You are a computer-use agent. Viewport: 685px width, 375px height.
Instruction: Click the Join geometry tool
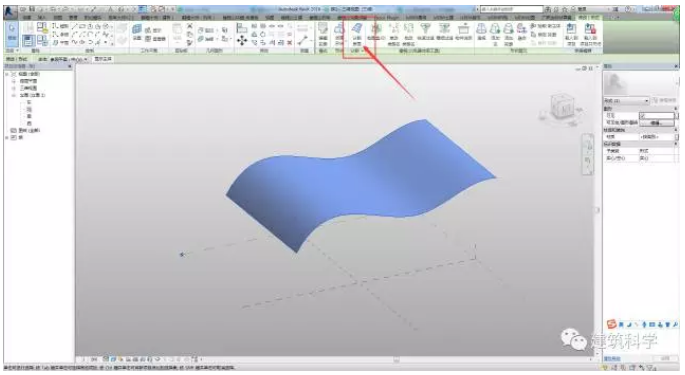[206, 39]
